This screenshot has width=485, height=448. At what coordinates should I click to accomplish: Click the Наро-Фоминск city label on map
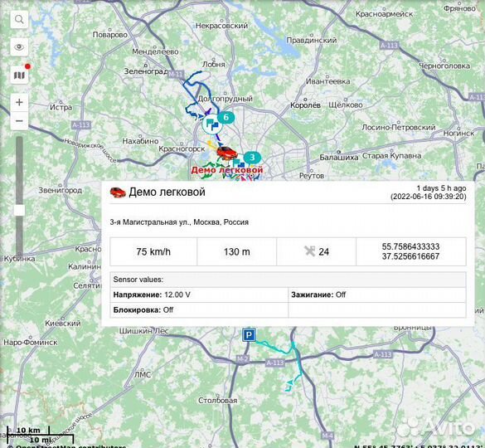pyautogui.click(x=31, y=343)
